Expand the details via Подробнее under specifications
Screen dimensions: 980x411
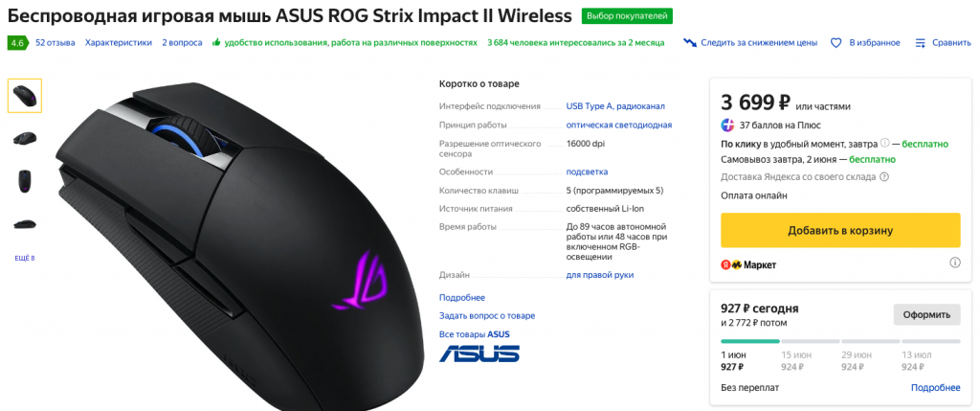coord(462,298)
